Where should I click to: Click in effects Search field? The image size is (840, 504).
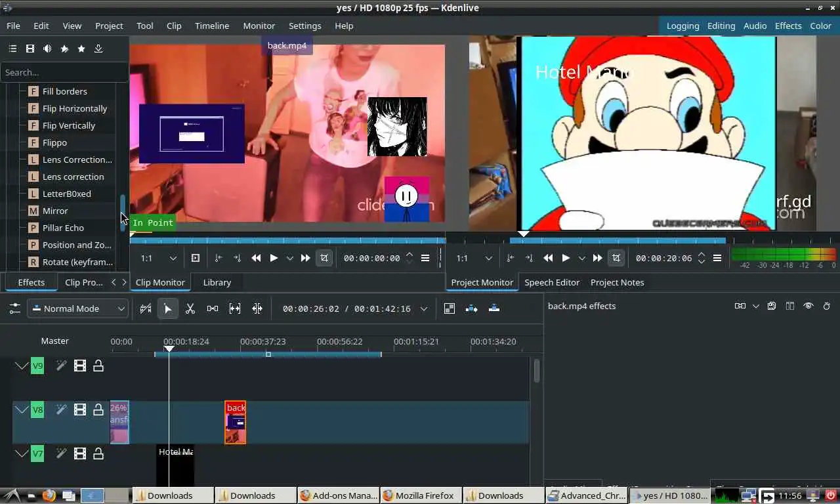[x=64, y=72]
